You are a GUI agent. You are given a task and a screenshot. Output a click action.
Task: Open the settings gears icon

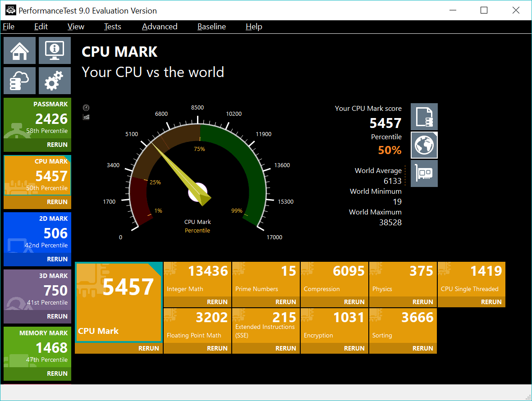55,81
